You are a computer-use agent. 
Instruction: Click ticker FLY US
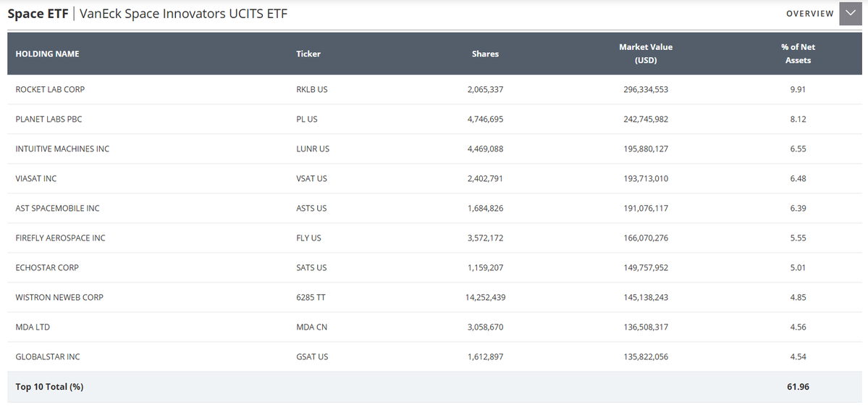[x=309, y=238]
